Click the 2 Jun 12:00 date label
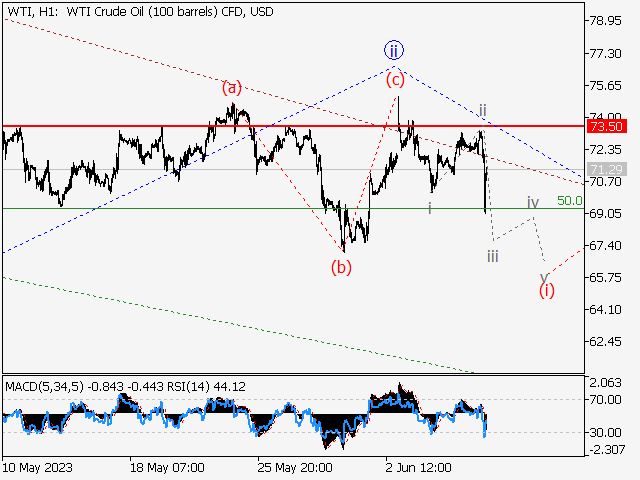 (x=419, y=467)
